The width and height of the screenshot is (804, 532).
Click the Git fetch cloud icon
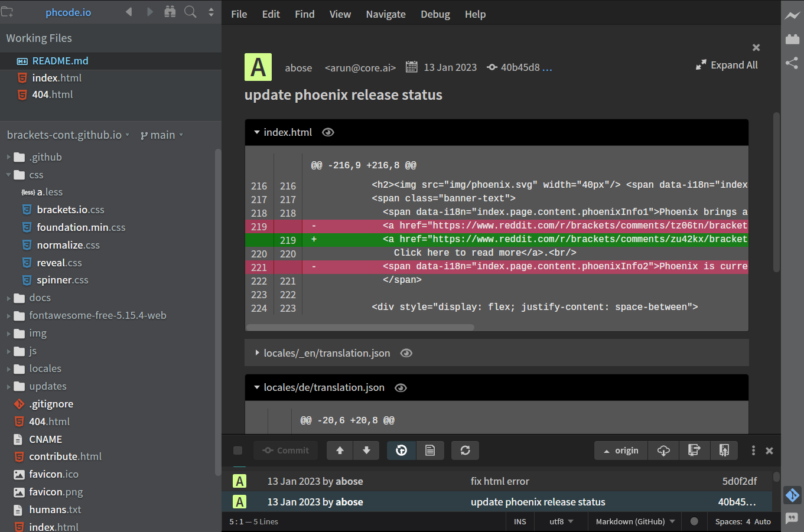pyautogui.click(x=663, y=451)
